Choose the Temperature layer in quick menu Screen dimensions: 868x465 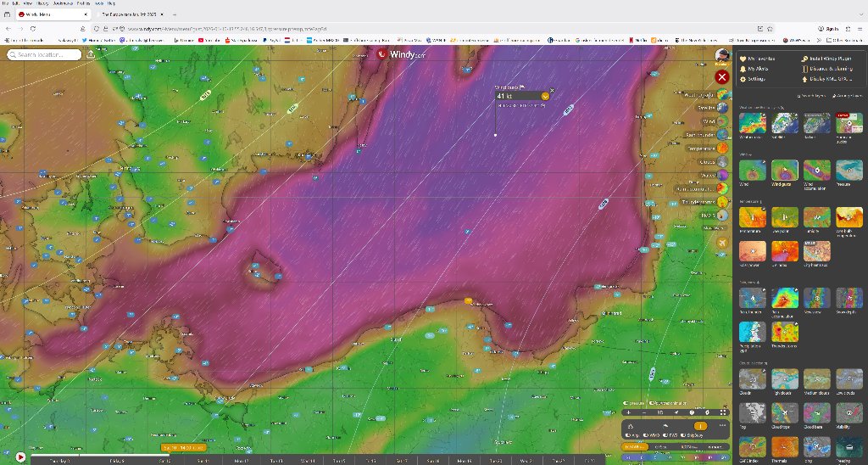point(721,148)
